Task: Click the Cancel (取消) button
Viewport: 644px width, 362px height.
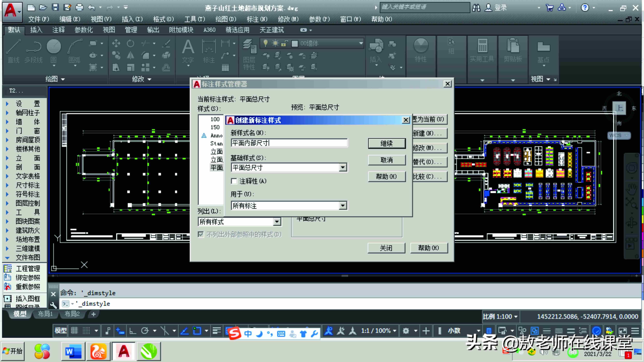Action: pos(387,160)
